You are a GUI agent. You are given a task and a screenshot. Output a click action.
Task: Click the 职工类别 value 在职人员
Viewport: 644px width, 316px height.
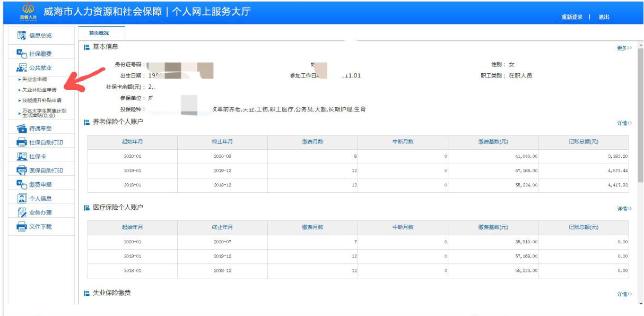pos(520,76)
